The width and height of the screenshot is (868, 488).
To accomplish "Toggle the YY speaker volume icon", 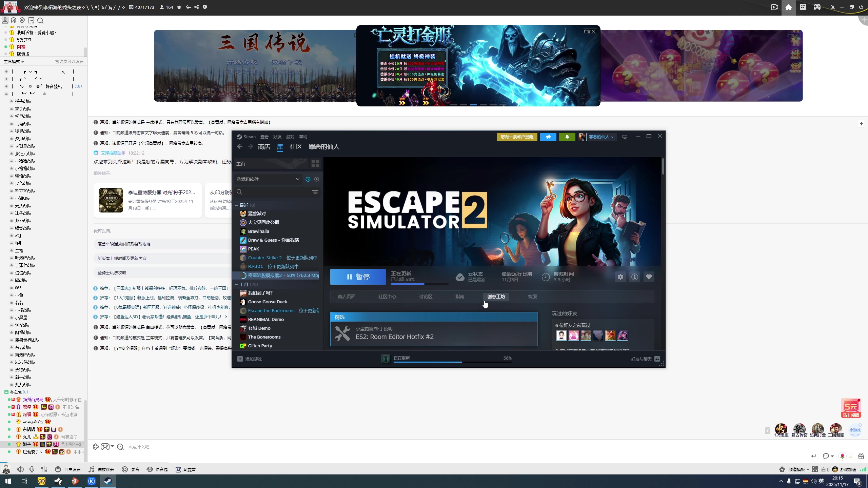I will click(20, 469).
